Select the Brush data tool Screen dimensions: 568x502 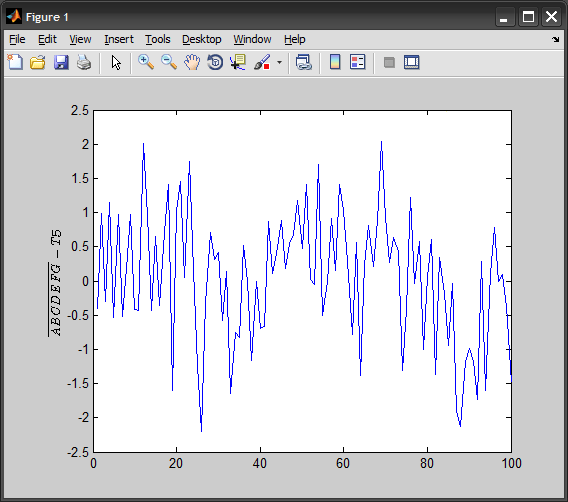262,62
